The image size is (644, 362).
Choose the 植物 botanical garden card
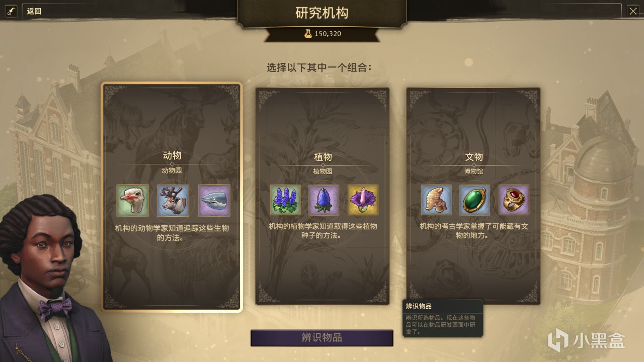pos(322,196)
